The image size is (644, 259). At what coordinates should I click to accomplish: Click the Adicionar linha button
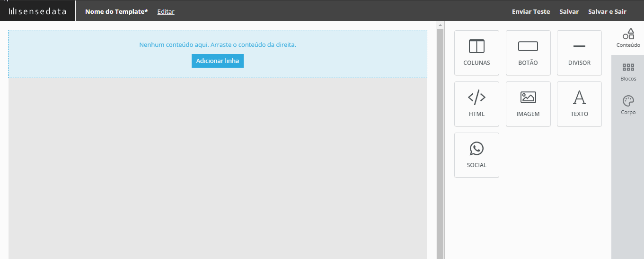218,61
